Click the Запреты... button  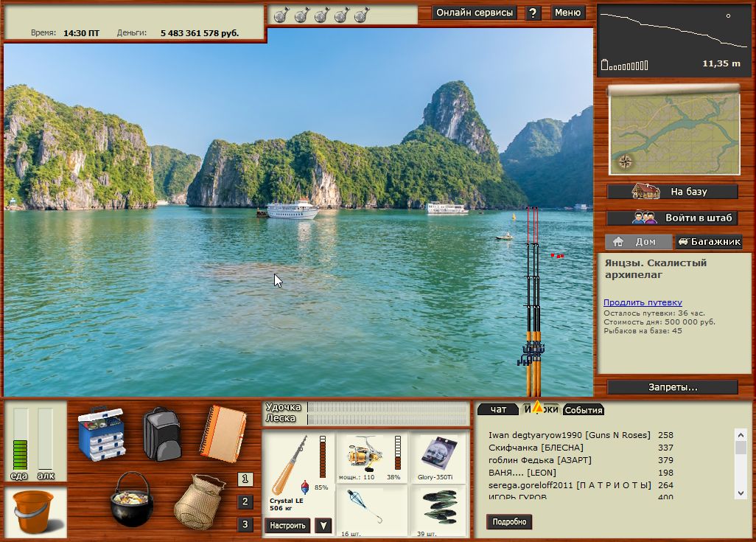[673, 387]
